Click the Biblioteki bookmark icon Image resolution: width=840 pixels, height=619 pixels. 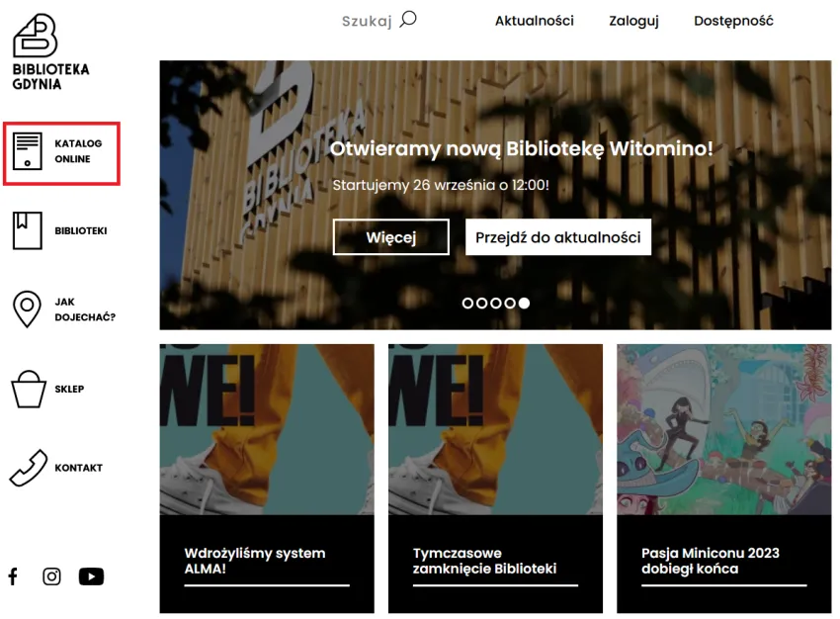(28, 230)
